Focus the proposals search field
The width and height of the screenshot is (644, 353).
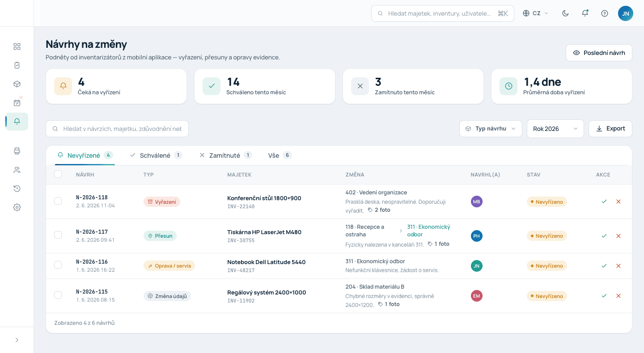(117, 129)
